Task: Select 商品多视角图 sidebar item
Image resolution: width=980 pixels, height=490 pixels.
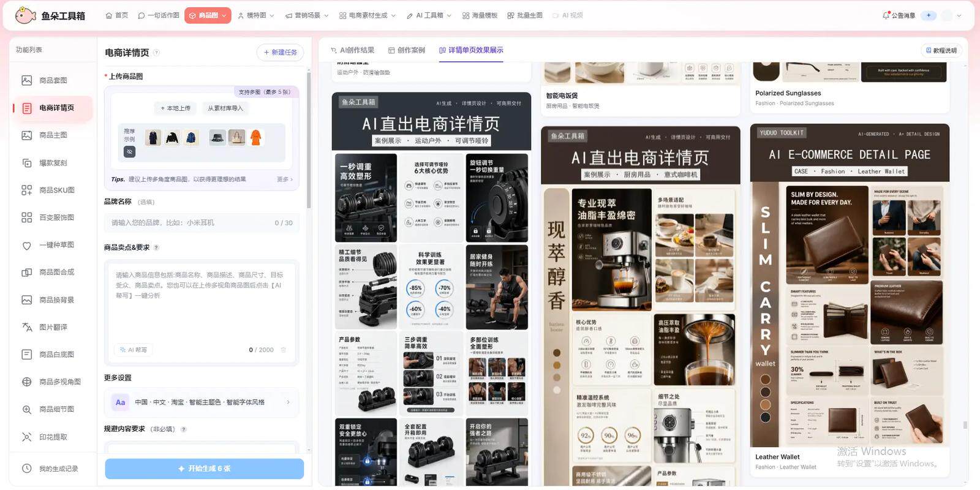Action: click(53, 382)
